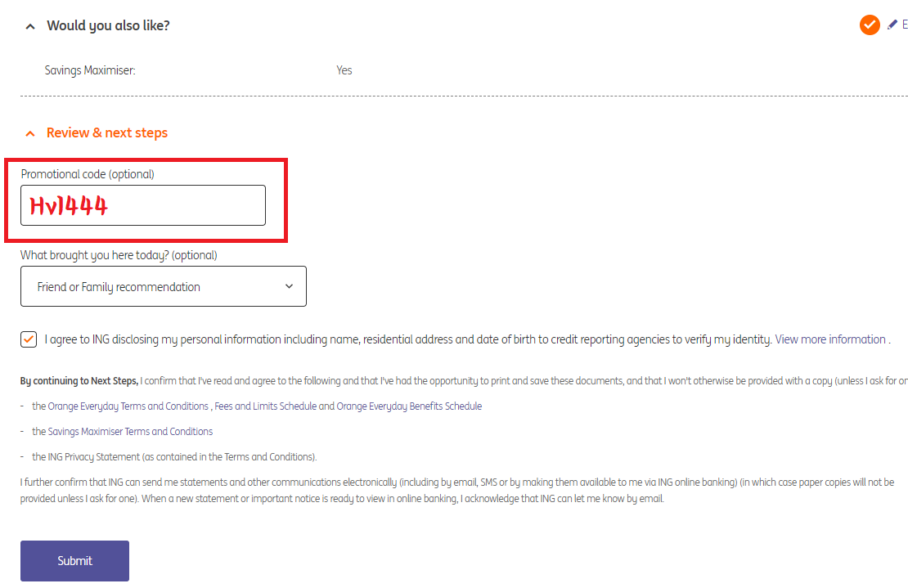Click the Review & next steps heading
Viewport: 908px width, 588px height.
tap(107, 132)
